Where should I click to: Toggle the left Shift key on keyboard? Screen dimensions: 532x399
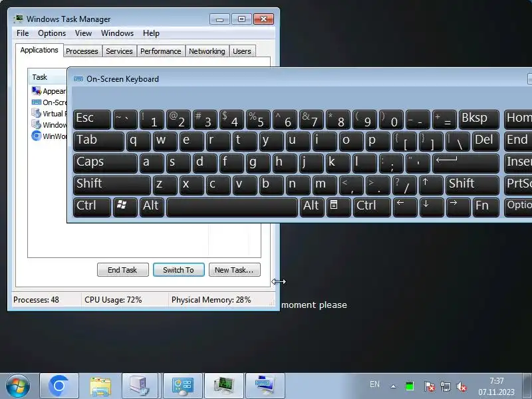112,186
